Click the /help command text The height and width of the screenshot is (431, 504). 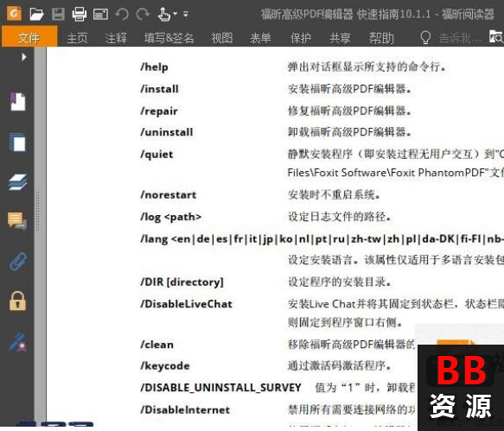[154, 67]
